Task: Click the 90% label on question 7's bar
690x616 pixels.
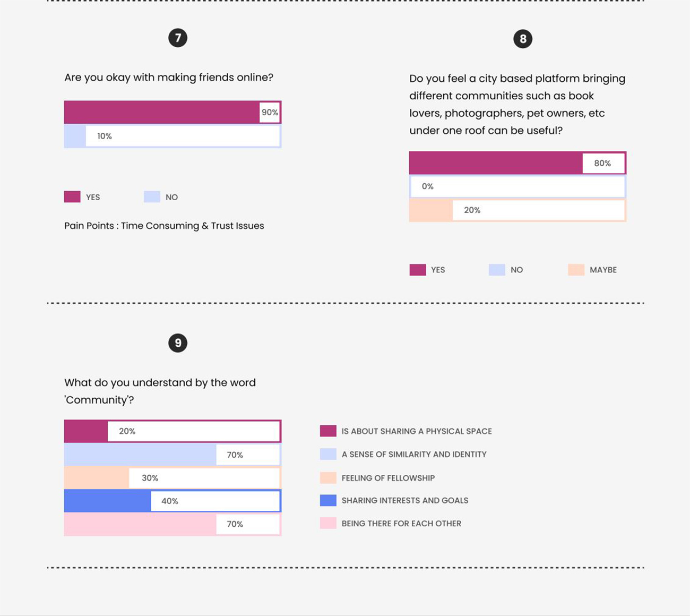Action: coord(270,112)
